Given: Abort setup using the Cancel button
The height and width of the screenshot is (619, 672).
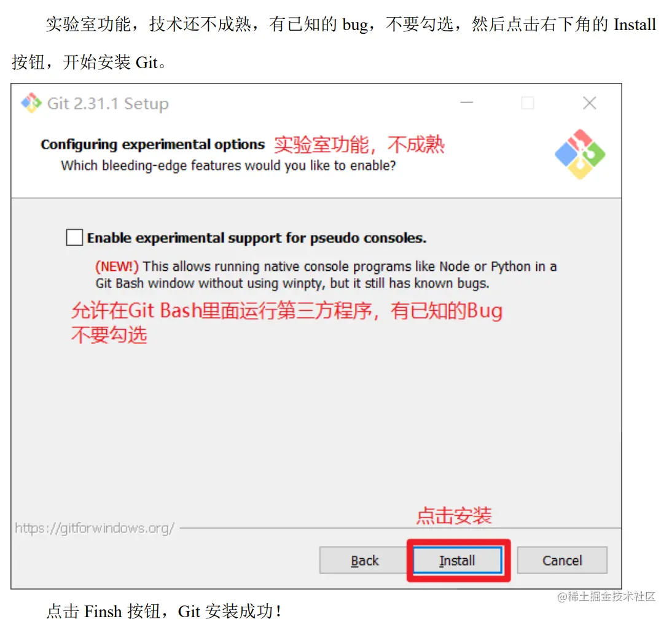Looking at the screenshot, I should [x=562, y=560].
